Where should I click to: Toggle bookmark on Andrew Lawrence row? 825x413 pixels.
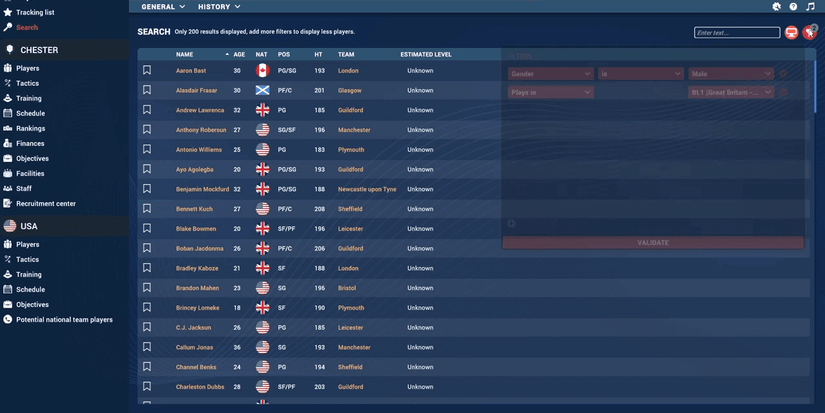click(147, 109)
